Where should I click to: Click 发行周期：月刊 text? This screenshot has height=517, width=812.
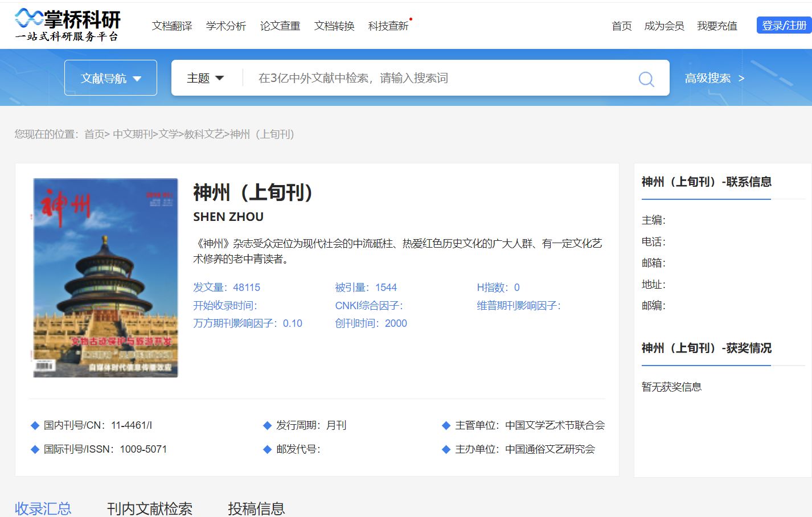click(311, 425)
